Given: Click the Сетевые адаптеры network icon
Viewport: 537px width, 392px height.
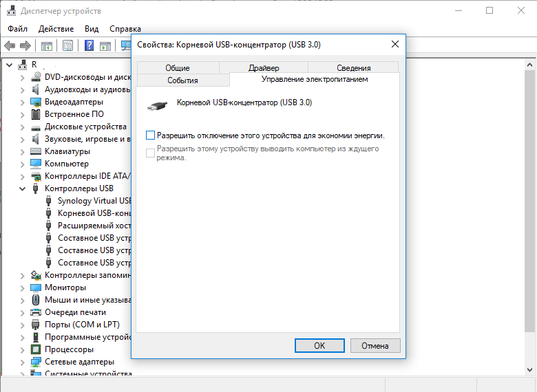Looking at the screenshot, I should click(x=36, y=362).
